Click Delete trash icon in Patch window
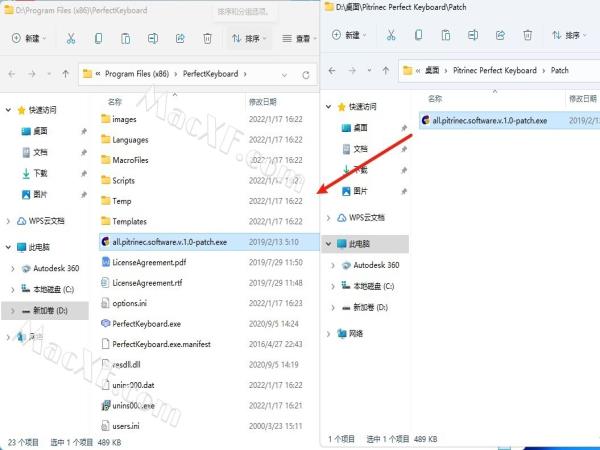Image resolution: width=600 pixels, height=450 pixels. tap(527, 35)
